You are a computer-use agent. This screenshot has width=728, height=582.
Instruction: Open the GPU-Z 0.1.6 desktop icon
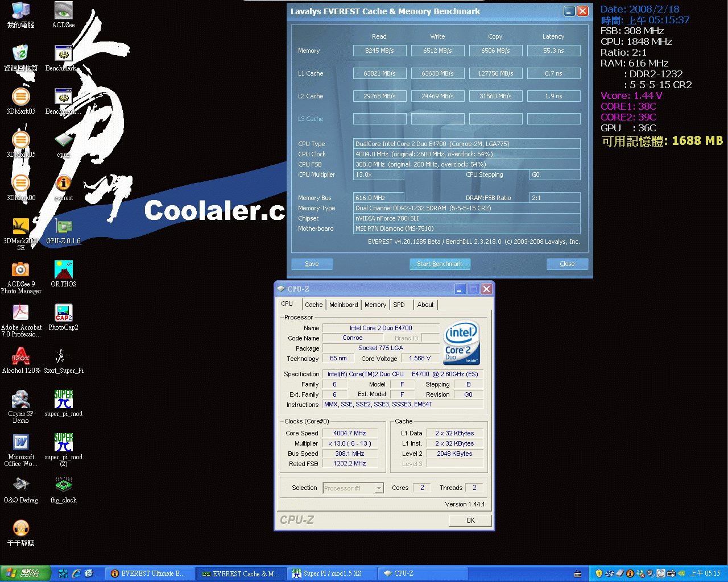[63, 227]
